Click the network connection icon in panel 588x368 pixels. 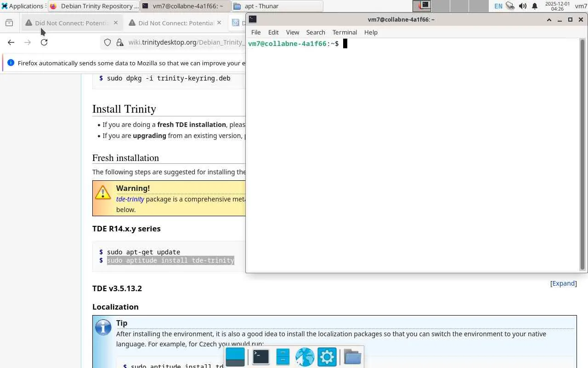pyautogui.click(x=510, y=6)
